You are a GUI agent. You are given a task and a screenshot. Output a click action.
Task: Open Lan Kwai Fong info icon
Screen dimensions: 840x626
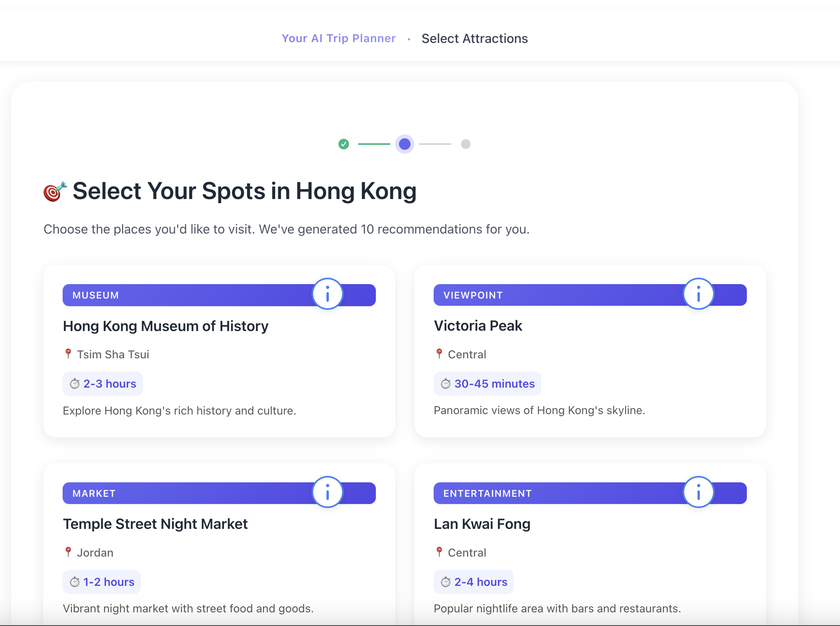[699, 492]
